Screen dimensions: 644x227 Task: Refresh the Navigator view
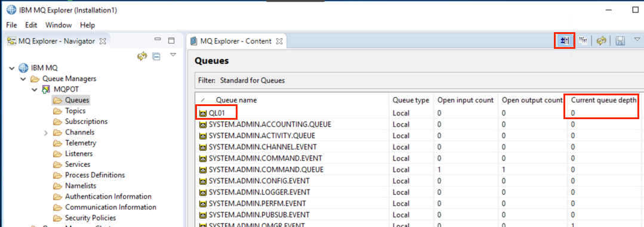pyautogui.click(x=142, y=57)
